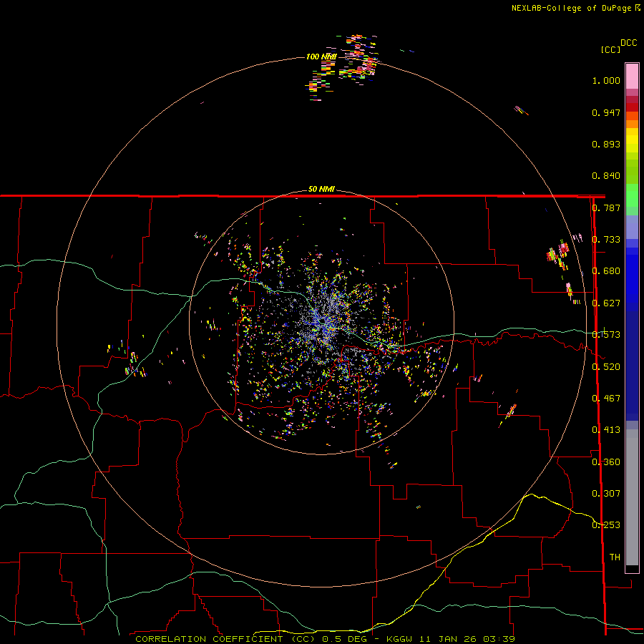Click the DCC label above the color scale
Viewport: 644px width, 644px height.
click(629, 43)
